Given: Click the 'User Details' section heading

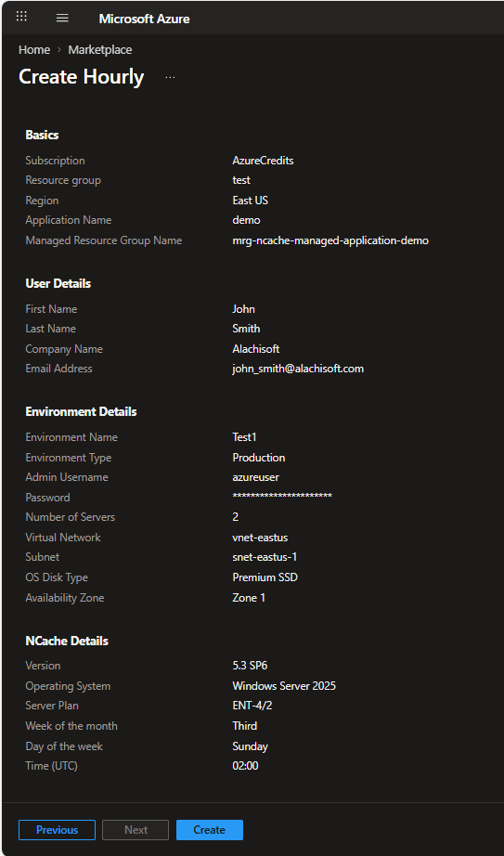Looking at the screenshot, I should pos(58,283).
